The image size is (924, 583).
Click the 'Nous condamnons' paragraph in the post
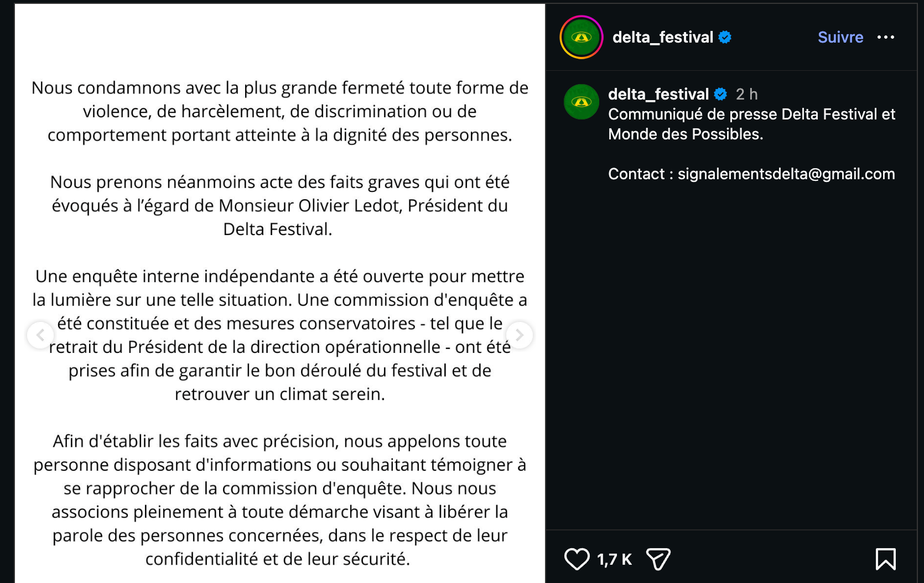280,111
